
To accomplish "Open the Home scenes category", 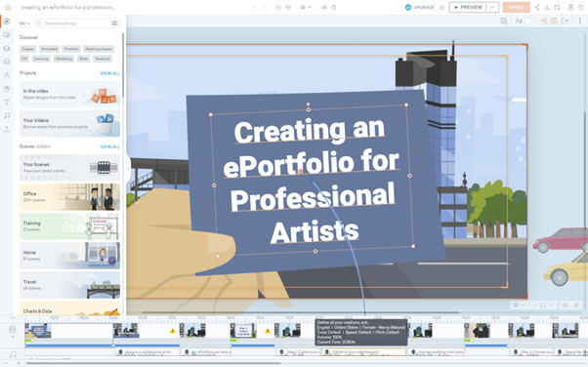I will click(x=69, y=256).
